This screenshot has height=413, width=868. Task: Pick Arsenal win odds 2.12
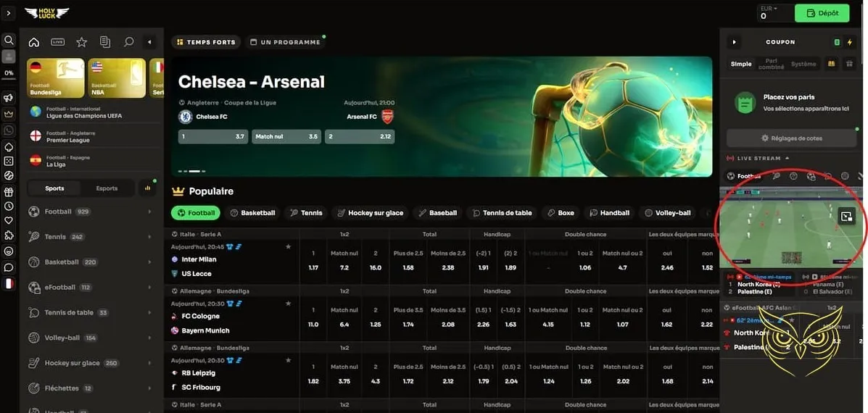(360, 136)
